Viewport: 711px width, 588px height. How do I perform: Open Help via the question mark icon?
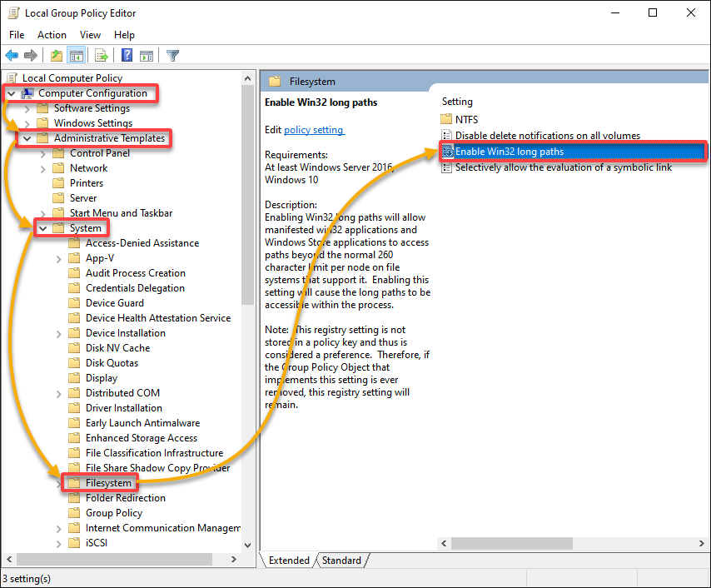(127, 55)
